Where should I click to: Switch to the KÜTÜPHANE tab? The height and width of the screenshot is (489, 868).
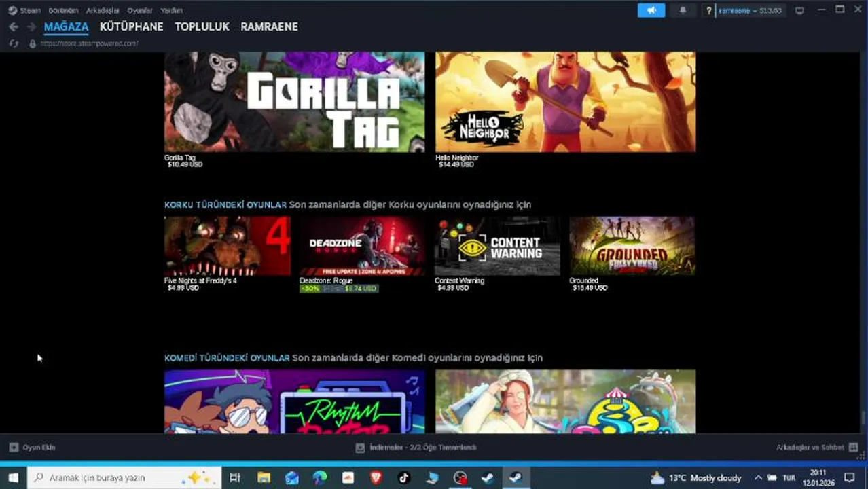click(131, 26)
